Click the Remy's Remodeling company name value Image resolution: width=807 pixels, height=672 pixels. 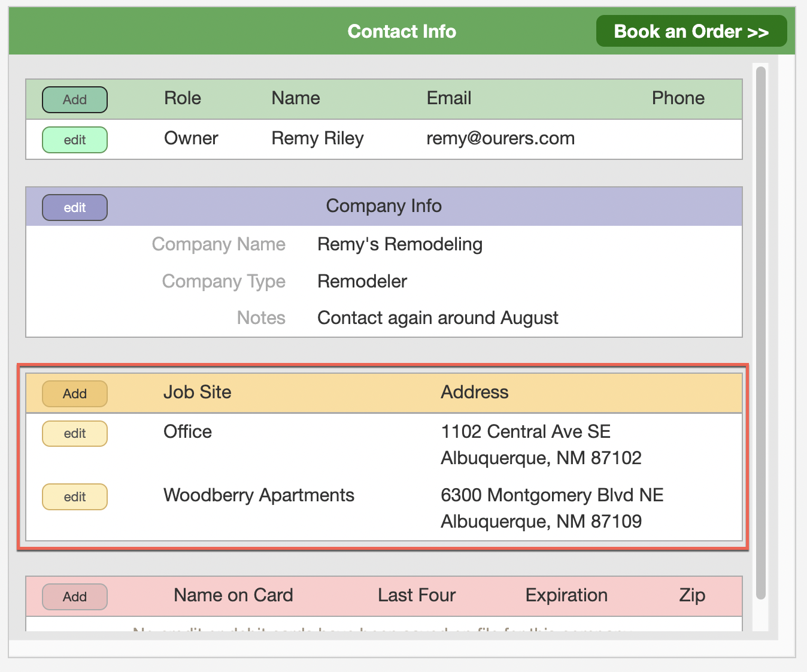point(399,244)
